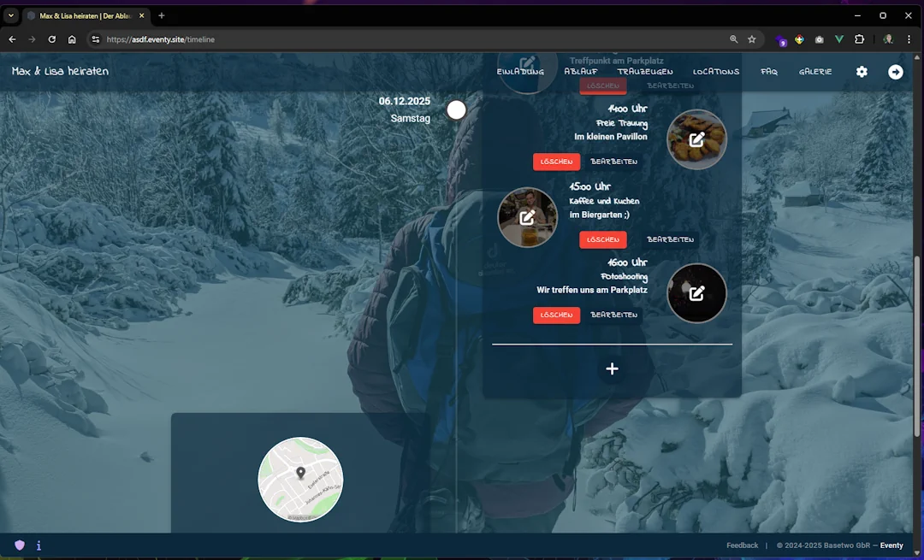The height and width of the screenshot is (560, 924).
Task: Open the browser three-dot menu
Action: [909, 39]
